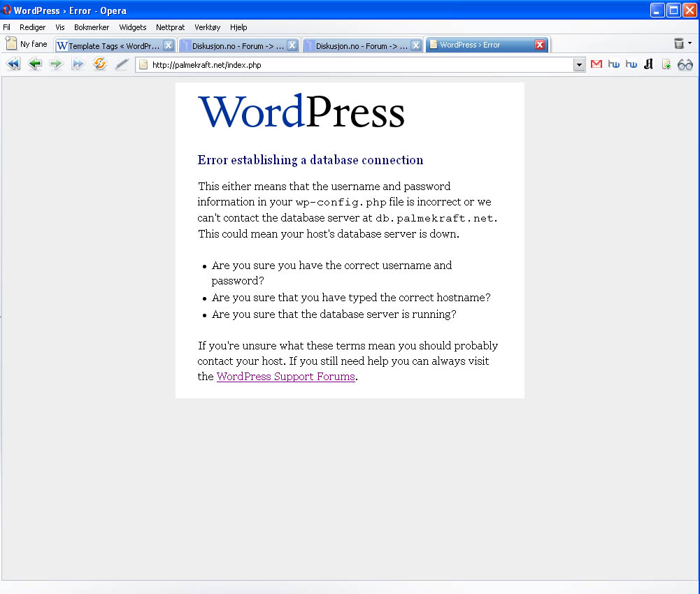Image resolution: width=700 pixels, height=594 pixels.
Task: Click the page icon in address field
Action: click(x=143, y=65)
